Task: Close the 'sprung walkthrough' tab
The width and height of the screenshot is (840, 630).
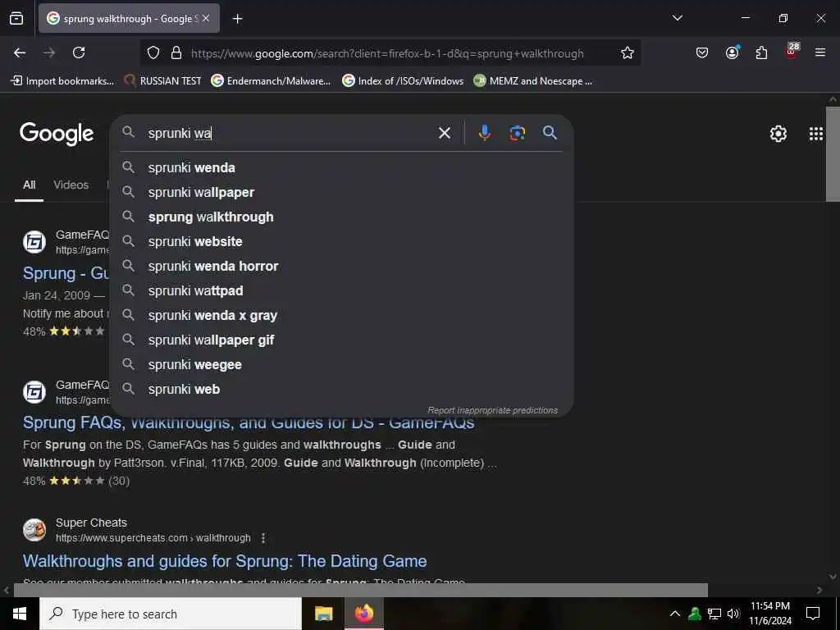Action: pos(206,18)
